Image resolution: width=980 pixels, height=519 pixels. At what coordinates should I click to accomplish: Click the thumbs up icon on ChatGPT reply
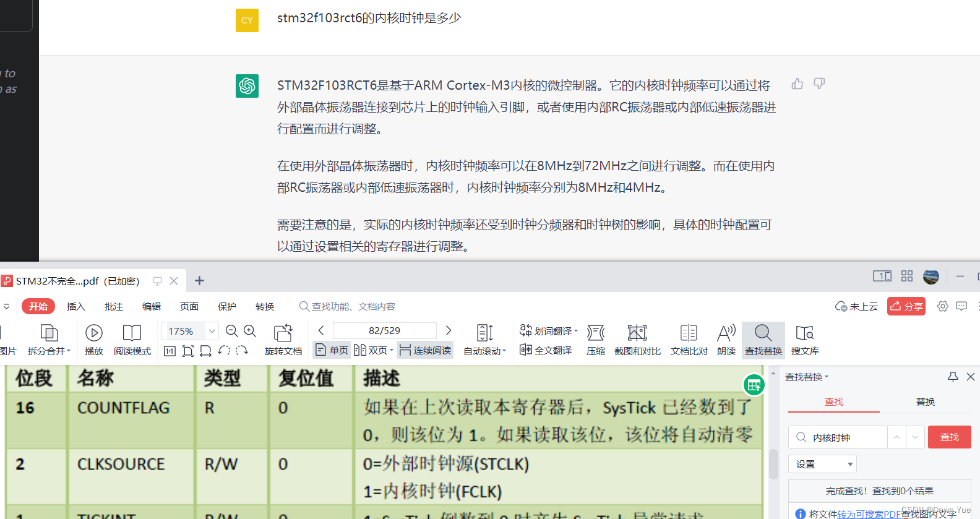tap(797, 84)
